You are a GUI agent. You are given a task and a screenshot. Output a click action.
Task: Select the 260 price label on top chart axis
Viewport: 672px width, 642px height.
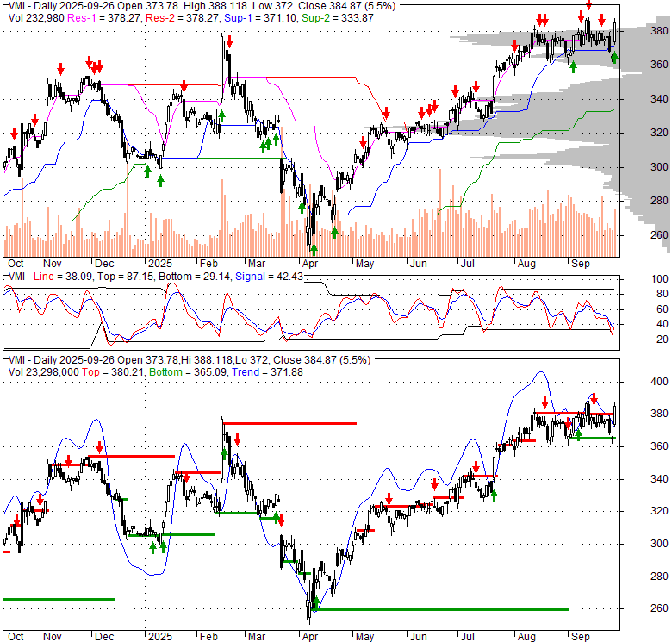[659, 235]
